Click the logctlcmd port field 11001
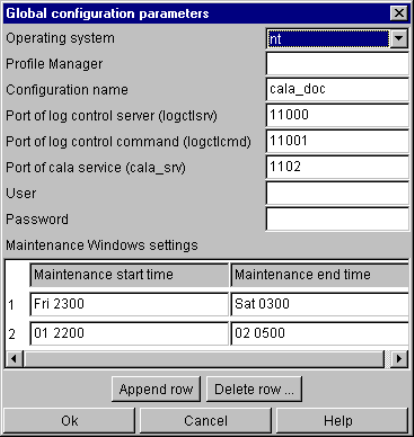The image size is (414, 437). (337, 141)
